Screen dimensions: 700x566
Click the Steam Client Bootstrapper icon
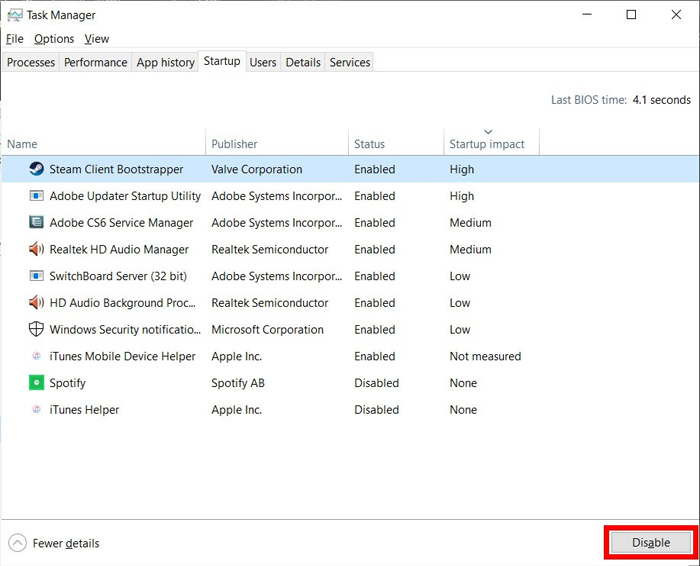tap(36, 169)
